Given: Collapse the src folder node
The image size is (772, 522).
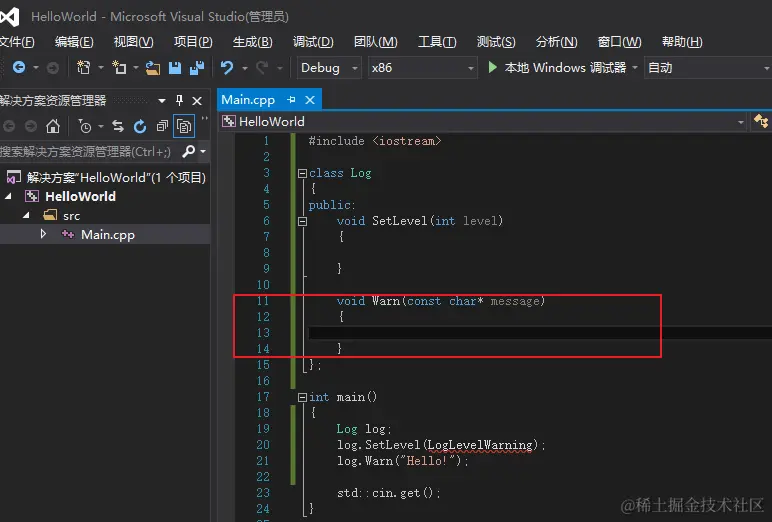Looking at the screenshot, I should pos(26,215).
